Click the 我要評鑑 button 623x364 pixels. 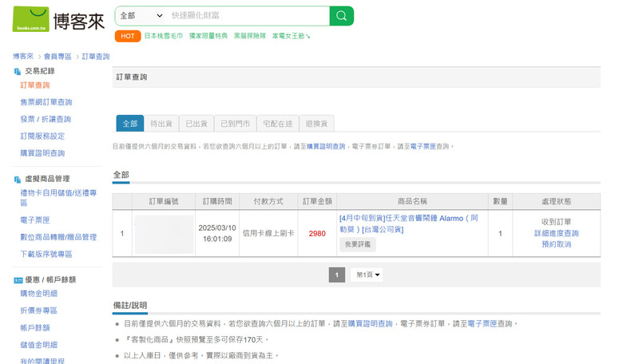click(x=358, y=244)
